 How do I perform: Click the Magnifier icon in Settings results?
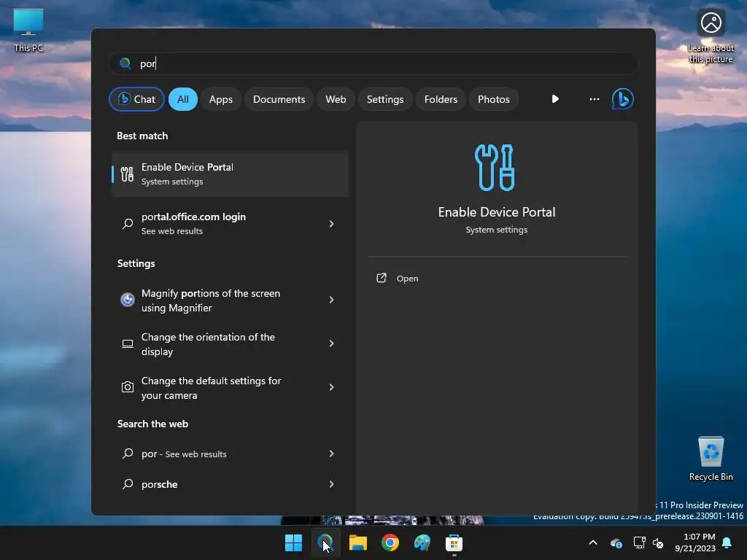[127, 300]
